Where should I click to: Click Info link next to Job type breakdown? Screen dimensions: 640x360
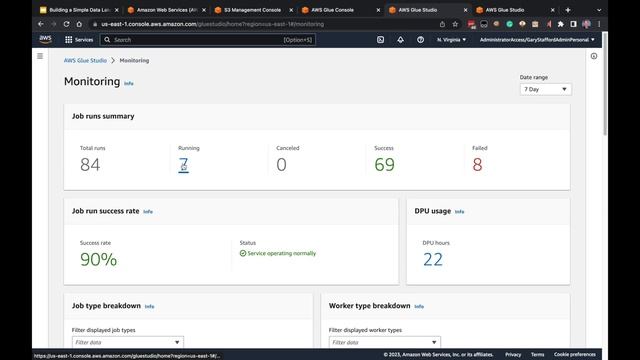tap(149, 306)
